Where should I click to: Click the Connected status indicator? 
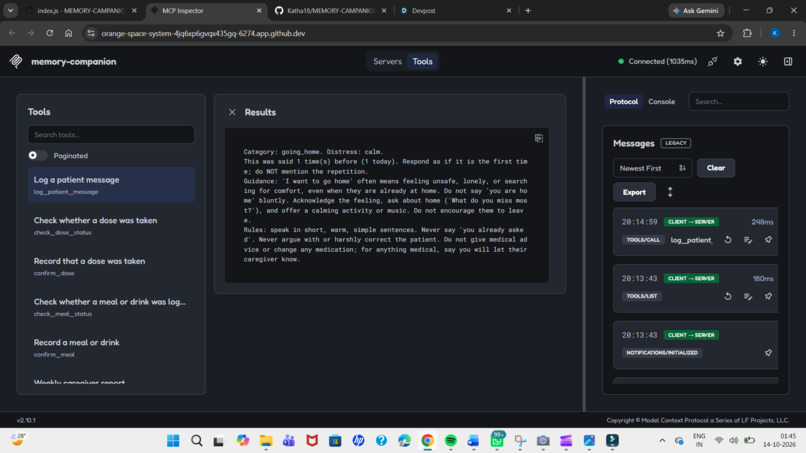(x=657, y=61)
